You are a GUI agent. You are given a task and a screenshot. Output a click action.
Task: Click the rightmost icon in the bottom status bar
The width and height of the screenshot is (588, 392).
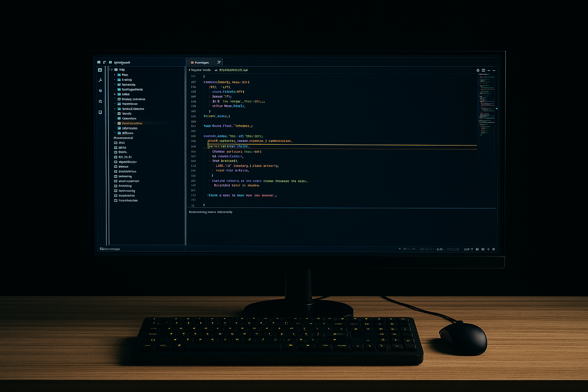(x=493, y=249)
